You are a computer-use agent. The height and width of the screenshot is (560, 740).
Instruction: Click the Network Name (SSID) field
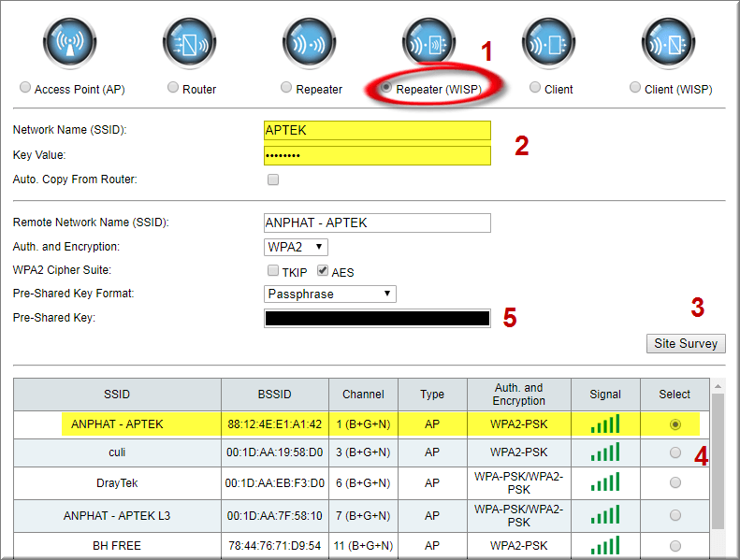click(x=377, y=130)
